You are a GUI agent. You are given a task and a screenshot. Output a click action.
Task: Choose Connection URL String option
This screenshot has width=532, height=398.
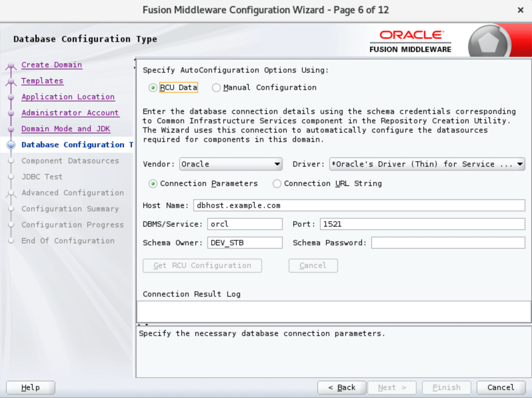click(277, 184)
